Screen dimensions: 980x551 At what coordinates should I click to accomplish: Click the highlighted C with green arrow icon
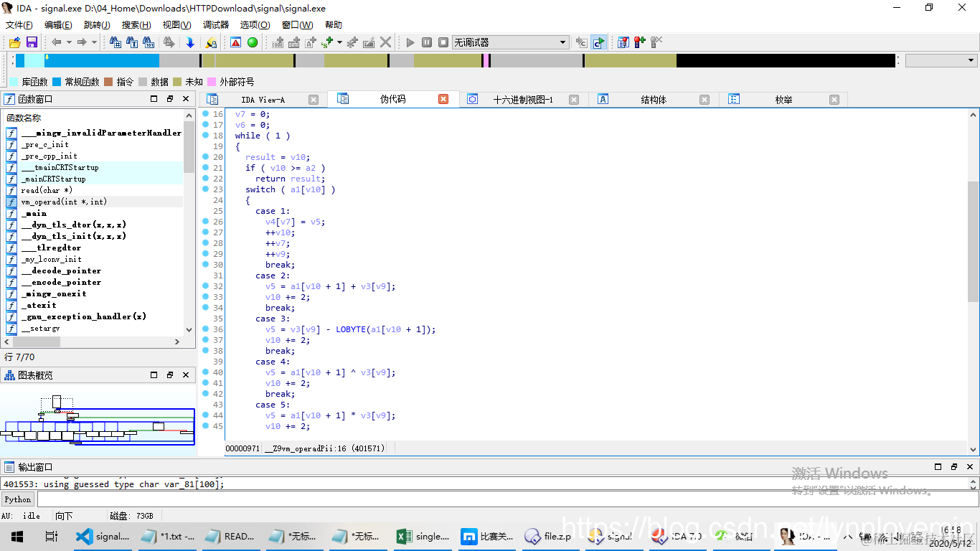point(598,42)
